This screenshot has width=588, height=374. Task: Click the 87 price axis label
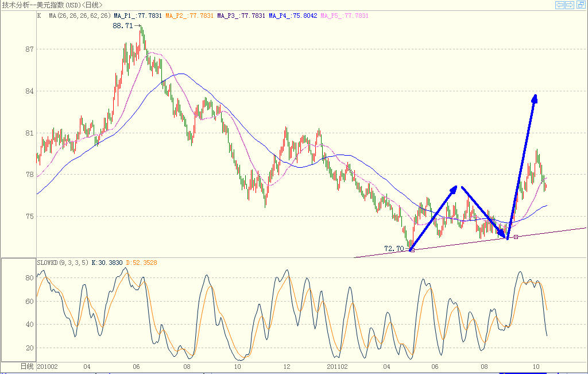tap(30, 49)
